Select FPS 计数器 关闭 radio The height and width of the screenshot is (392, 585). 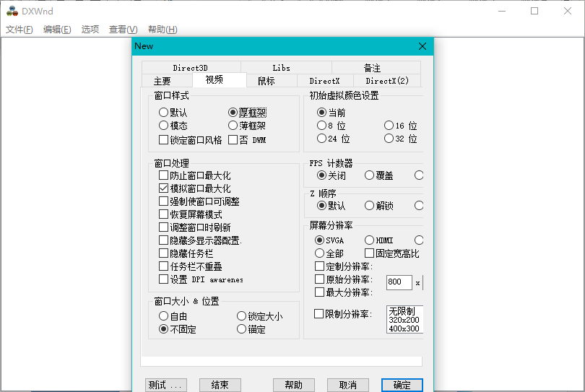point(321,175)
